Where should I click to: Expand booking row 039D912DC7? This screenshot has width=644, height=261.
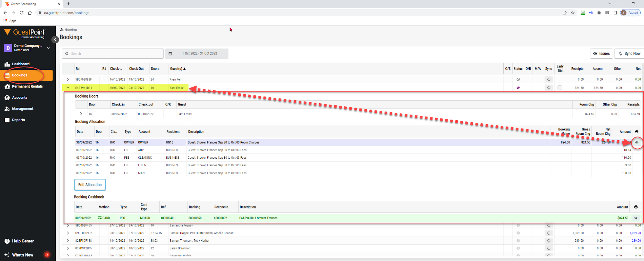point(68,248)
